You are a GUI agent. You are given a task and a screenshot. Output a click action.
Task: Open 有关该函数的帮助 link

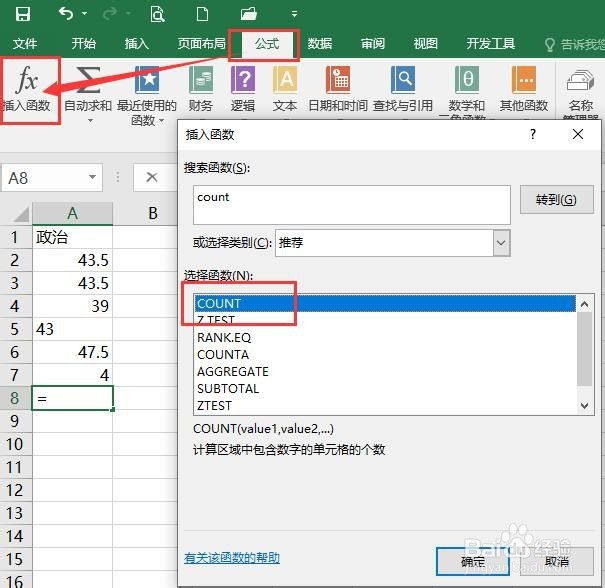[232, 558]
